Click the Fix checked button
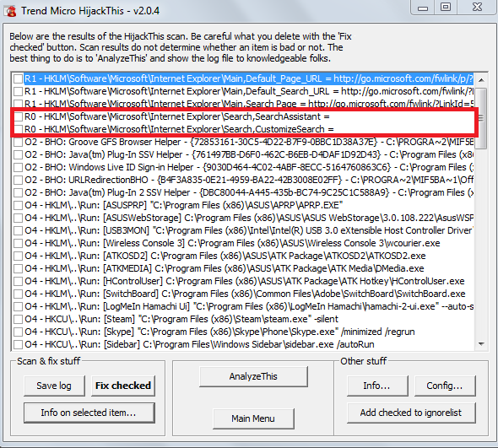Screen dimensions: 498x448 [x=123, y=386]
